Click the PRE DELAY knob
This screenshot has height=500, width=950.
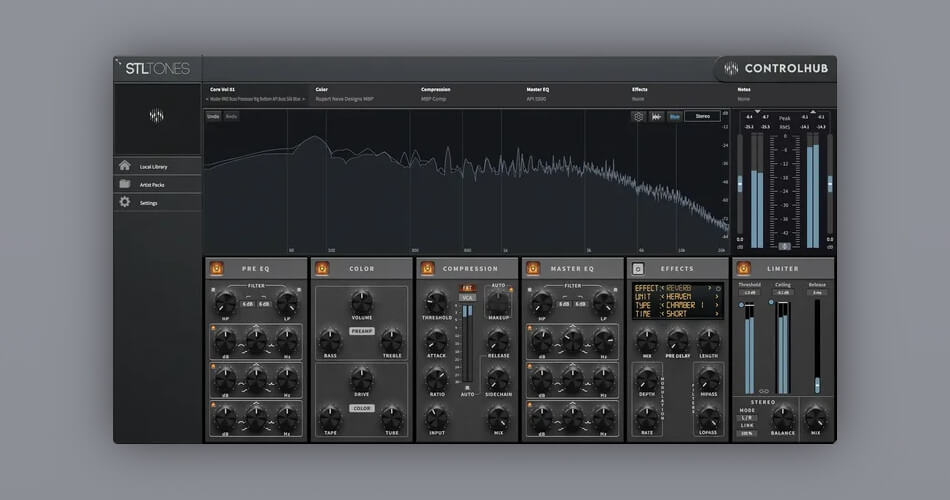coord(677,340)
